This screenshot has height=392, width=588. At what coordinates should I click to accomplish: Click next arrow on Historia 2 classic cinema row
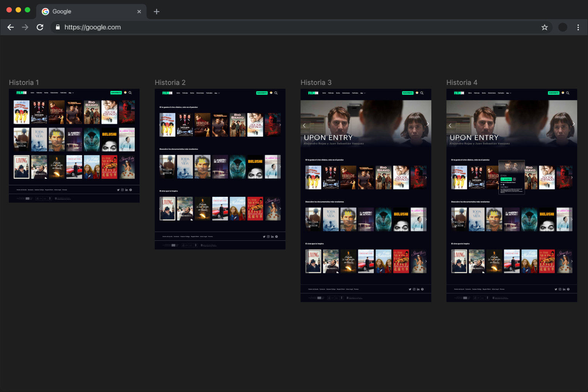280,125
